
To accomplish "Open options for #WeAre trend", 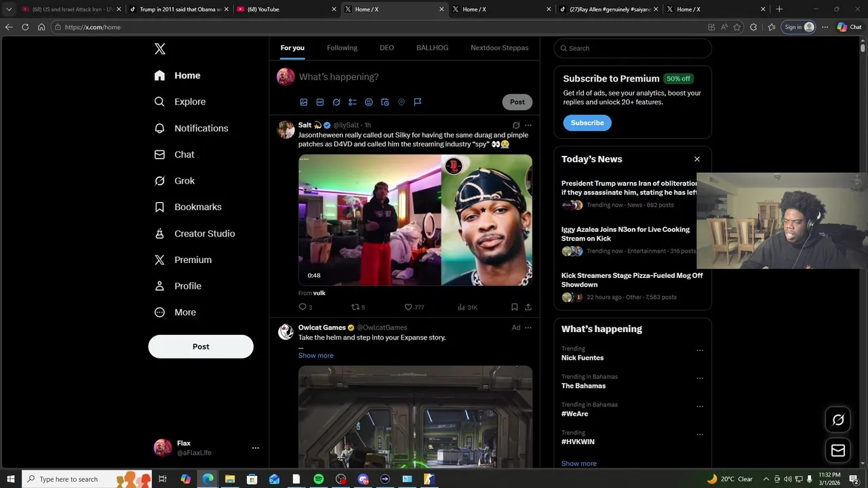I will pyautogui.click(x=700, y=407).
